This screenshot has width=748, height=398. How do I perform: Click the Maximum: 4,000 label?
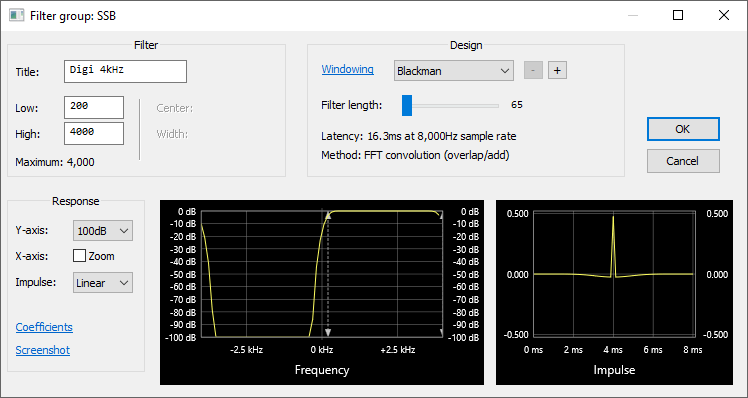click(55, 162)
